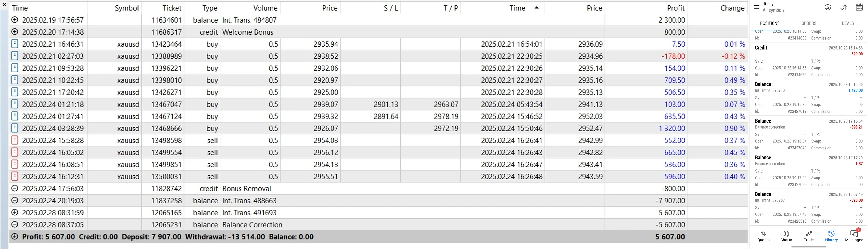Expand the Profit summary row plus icon
The width and height of the screenshot is (868, 249).
pyautogui.click(x=14, y=236)
